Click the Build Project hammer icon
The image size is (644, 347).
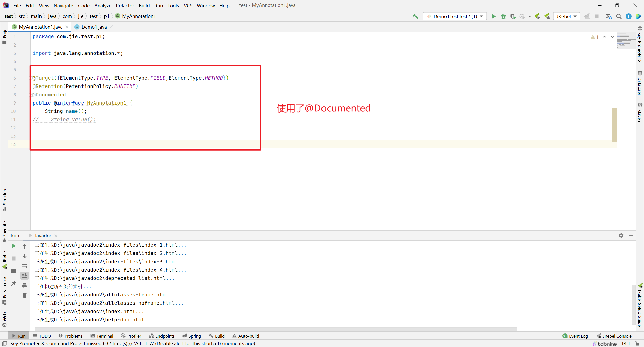tap(415, 16)
